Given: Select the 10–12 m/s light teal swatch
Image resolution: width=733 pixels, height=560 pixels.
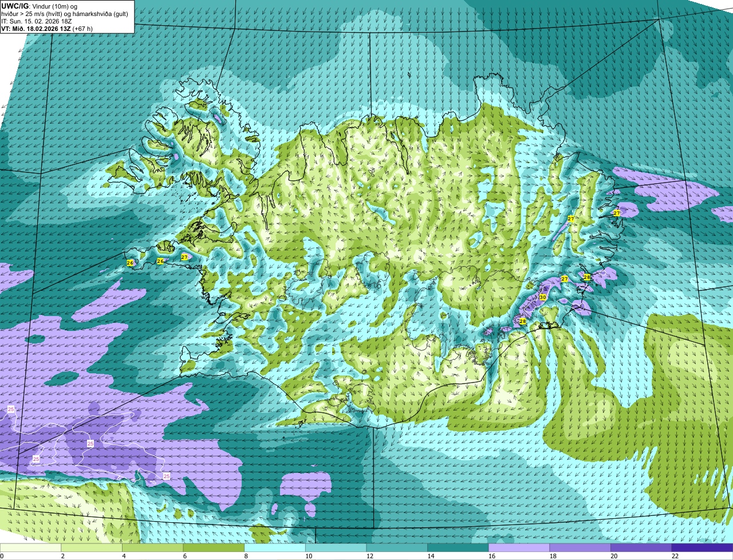Looking at the screenshot, I should coord(336,548).
